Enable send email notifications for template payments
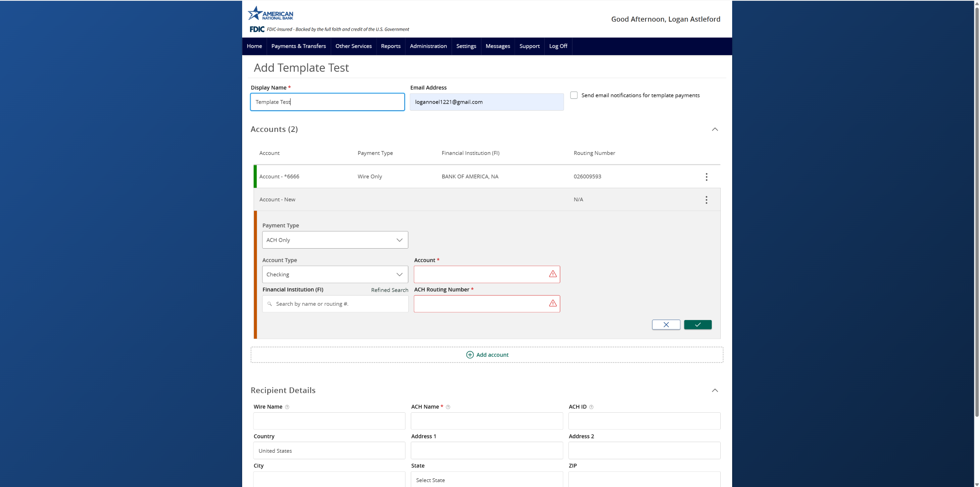 point(574,95)
